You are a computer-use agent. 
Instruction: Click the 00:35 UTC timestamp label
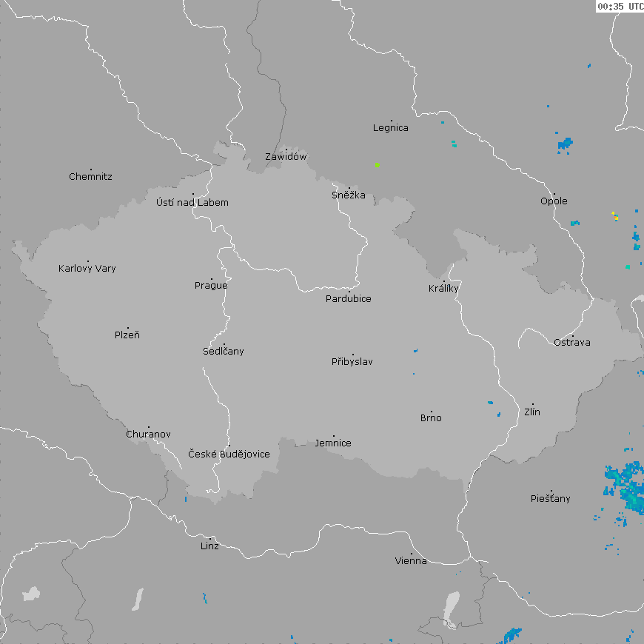620,7
